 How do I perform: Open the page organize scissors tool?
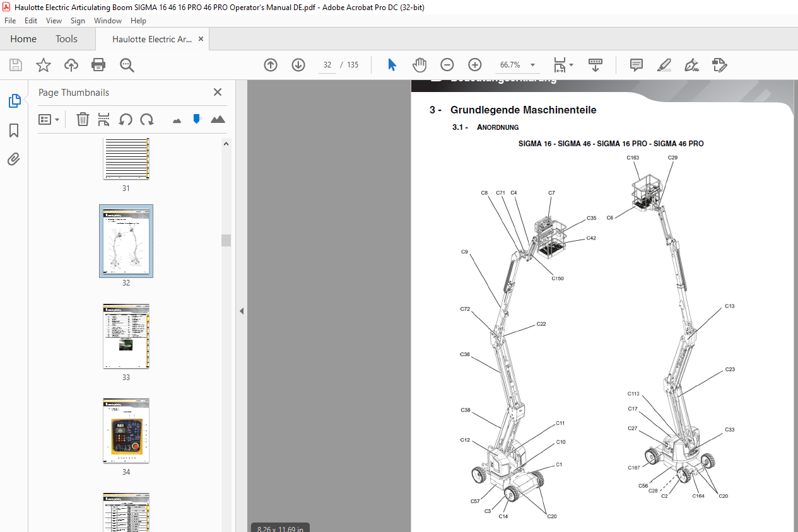pyautogui.click(x=104, y=119)
